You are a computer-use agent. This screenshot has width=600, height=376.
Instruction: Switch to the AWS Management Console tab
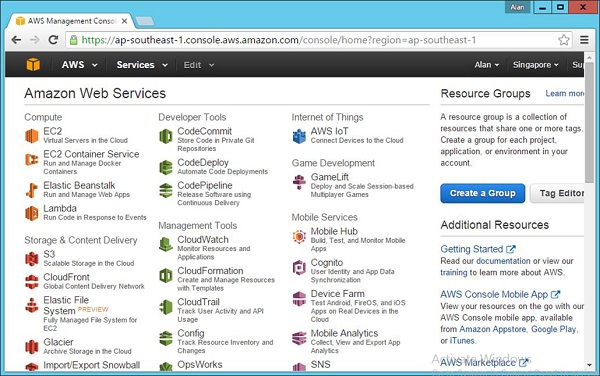pyautogui.click(x=71, y=21)
